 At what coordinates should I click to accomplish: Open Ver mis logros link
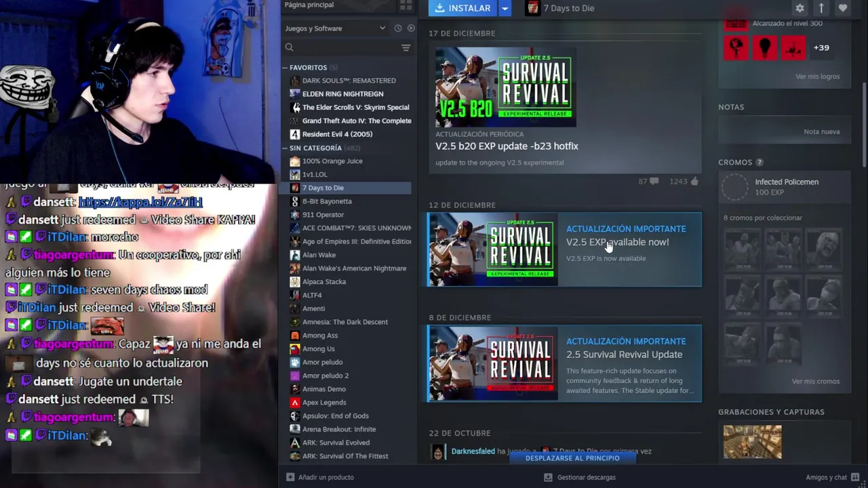tap(817, 77)
